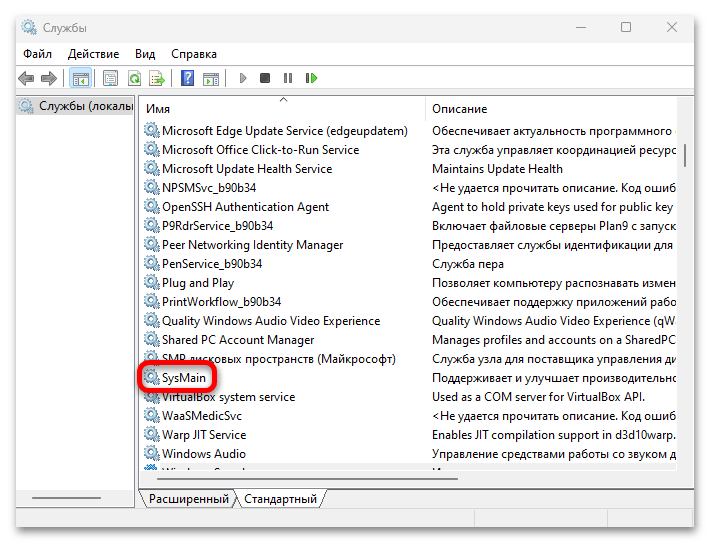This screenshot has height=543, width=710.
Task: Open the Вид menu
Action: (145, 54)
